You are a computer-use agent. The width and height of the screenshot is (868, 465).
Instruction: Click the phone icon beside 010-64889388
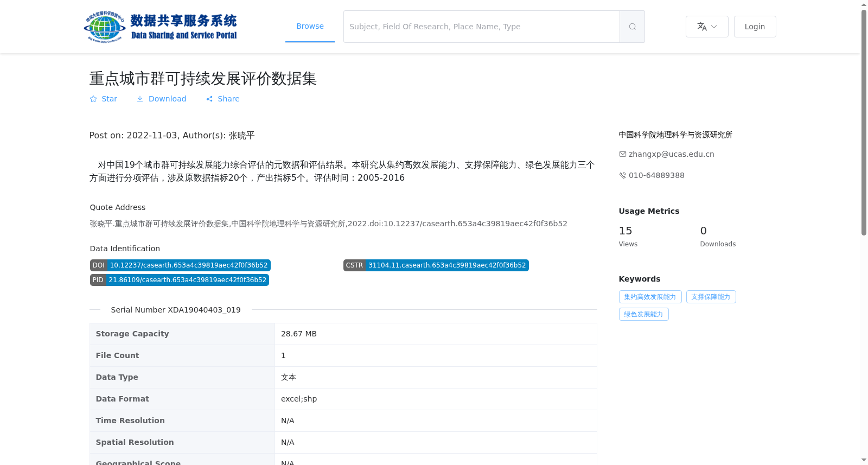click(623, 175)
